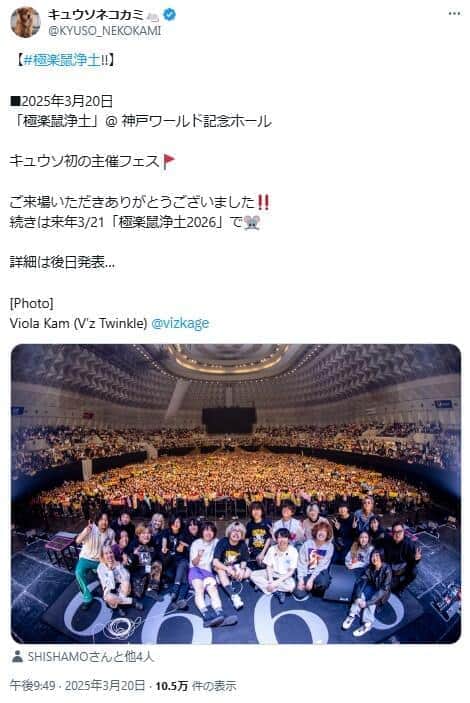Click the キュウソネコカミ display name
470x703 pixels.
point(96,15)
